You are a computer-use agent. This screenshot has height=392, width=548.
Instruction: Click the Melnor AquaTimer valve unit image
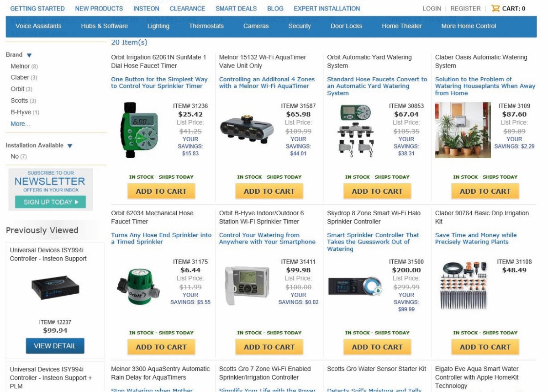click(x=247, y=129)
